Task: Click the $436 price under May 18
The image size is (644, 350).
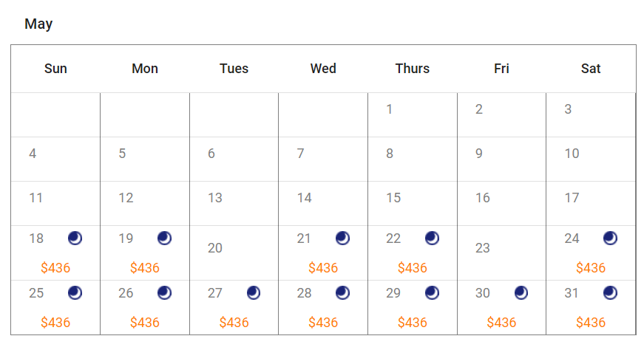Action: pyautogui.click(x=55, y=267)
